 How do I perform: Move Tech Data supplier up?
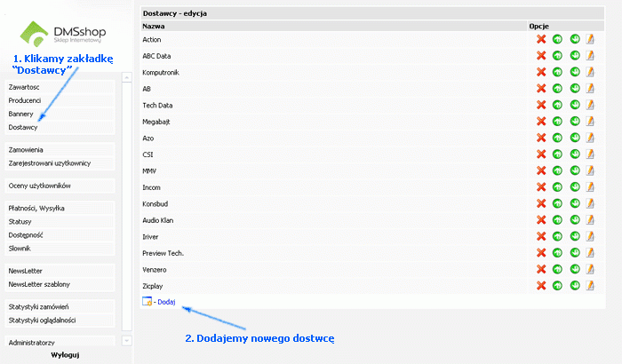click(557, 105)
